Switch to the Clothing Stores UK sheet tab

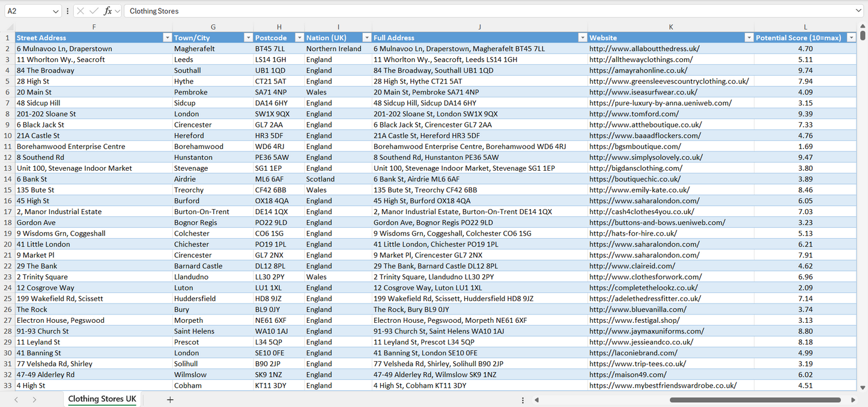[102, 399]
